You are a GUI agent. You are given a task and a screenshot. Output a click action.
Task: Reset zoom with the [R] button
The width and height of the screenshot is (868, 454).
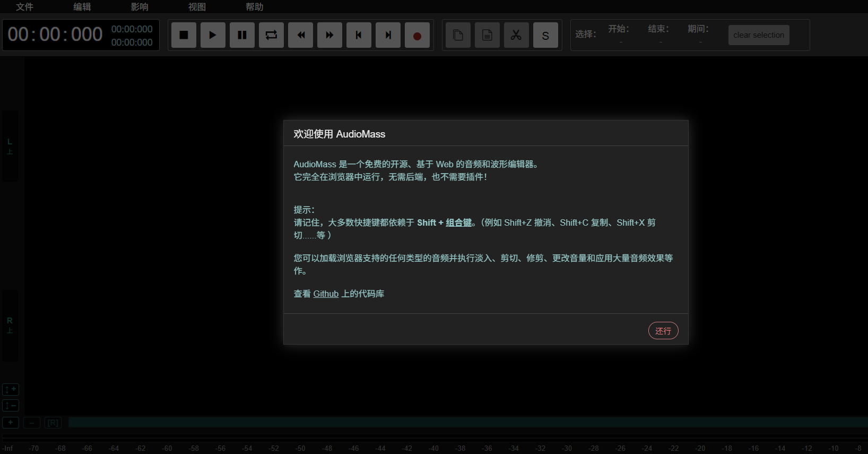click(x=53, y=423)
